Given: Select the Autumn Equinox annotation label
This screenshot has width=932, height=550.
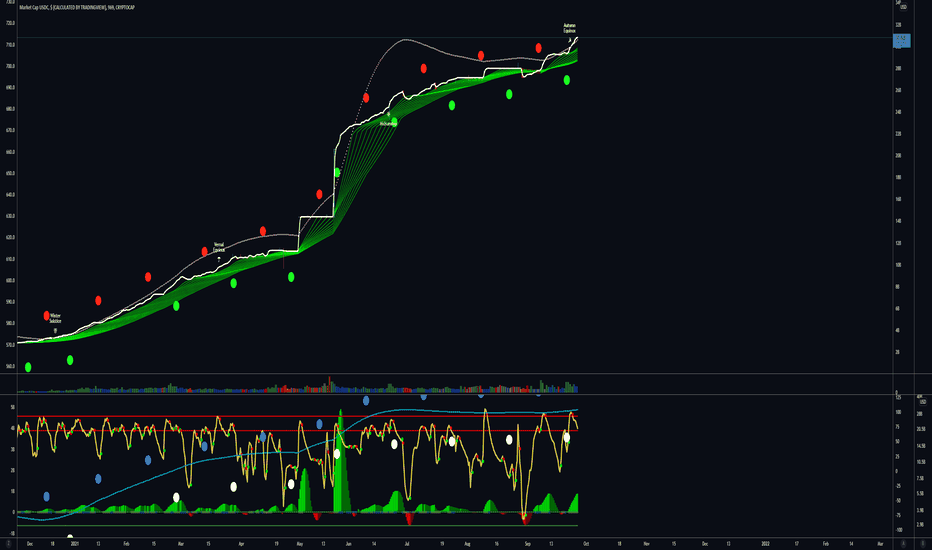Looking at the screenshot, I should click(569, 27).
